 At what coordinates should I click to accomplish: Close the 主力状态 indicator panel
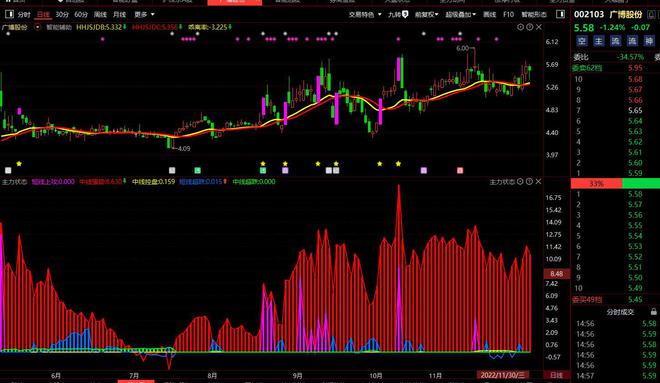538,181
